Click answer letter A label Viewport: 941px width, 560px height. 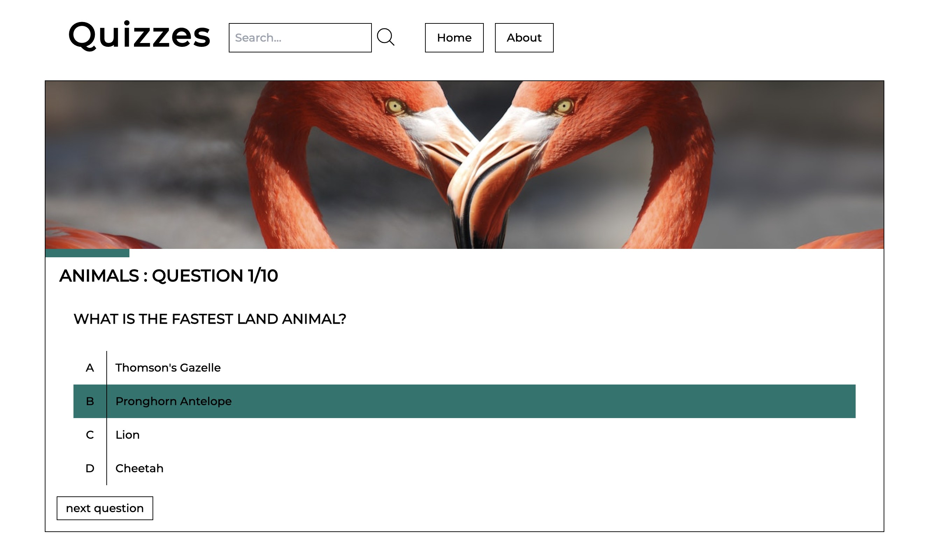tap(90, 367)
